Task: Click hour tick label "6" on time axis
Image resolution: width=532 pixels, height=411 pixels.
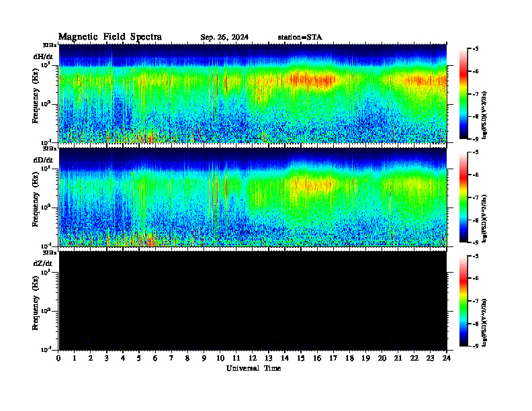Action: [155, 359]
